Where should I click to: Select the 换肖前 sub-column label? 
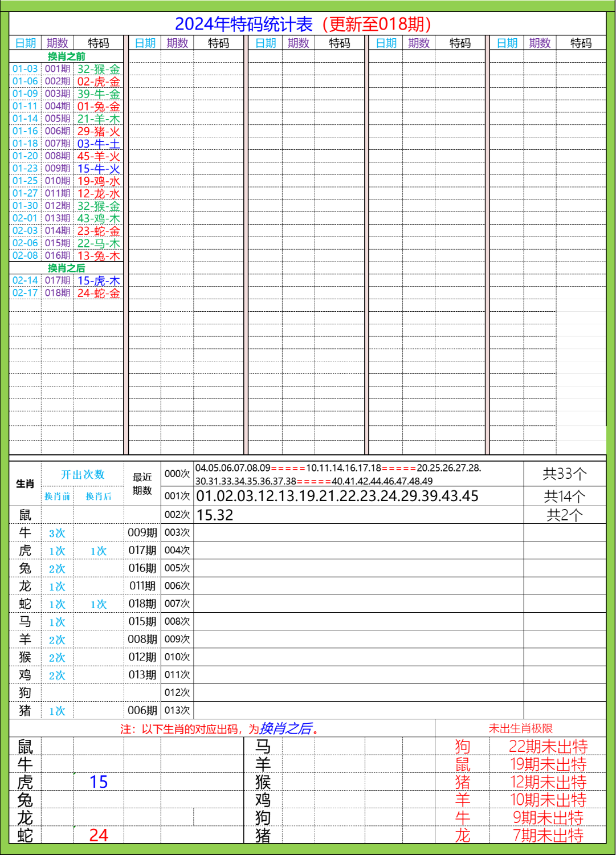tap(58, 496)
